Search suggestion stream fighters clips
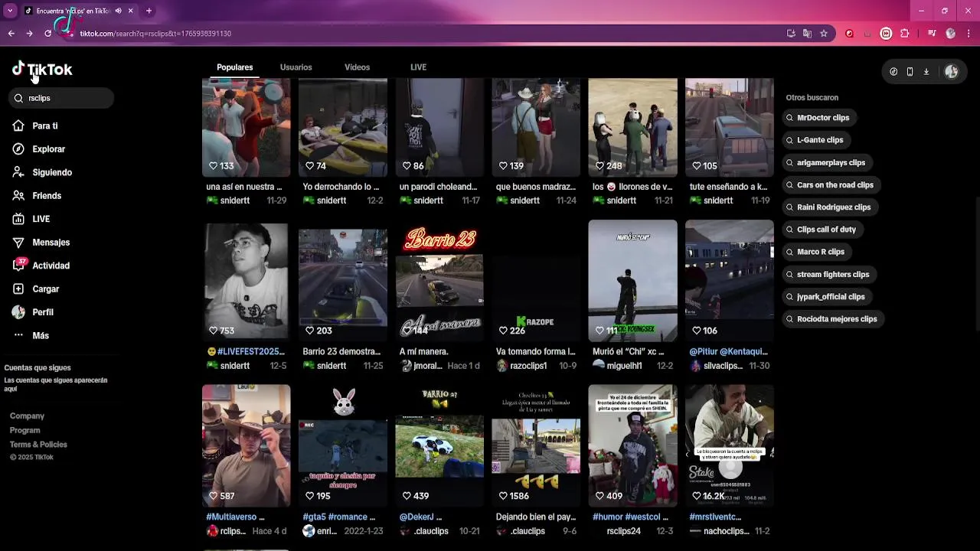 pyautogui.click(x=828, y=274)
